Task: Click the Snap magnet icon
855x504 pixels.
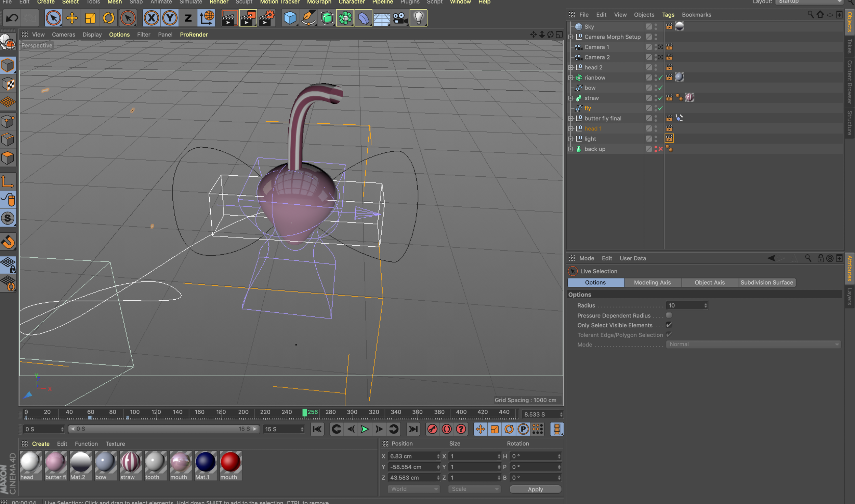Action: pyautogui.click(x=8, y=242)
